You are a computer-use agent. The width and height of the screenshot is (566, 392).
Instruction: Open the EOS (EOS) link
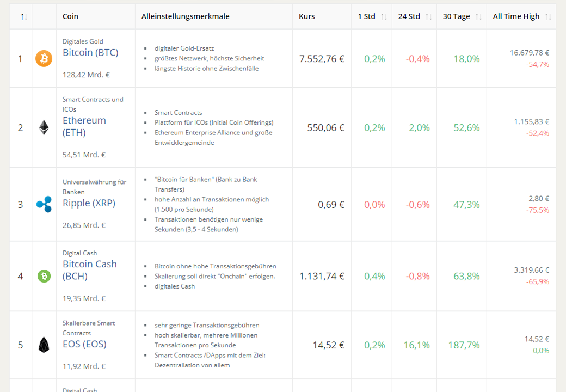tap(84, 344)
